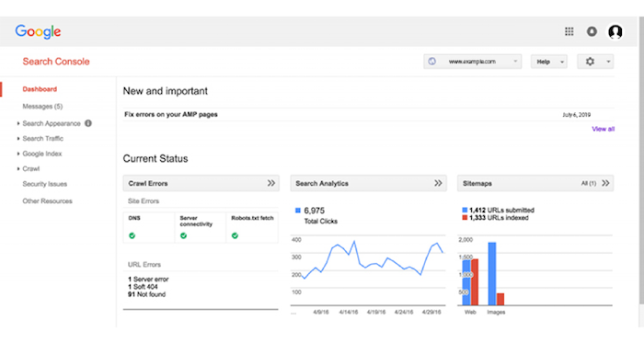Screen dimensions: 644x343
Task: Click the Server connectivity green checkmark
Action: point(184,235)
